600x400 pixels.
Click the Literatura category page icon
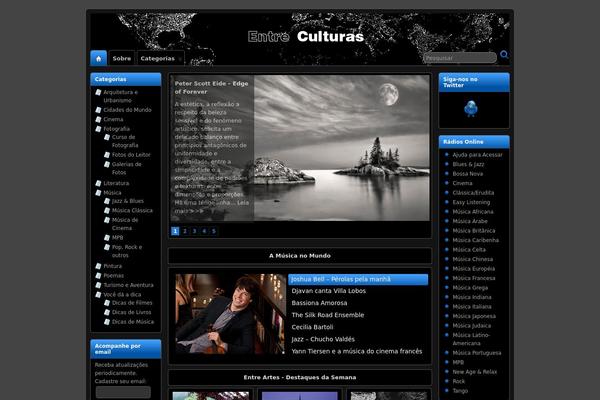[99, 183]
